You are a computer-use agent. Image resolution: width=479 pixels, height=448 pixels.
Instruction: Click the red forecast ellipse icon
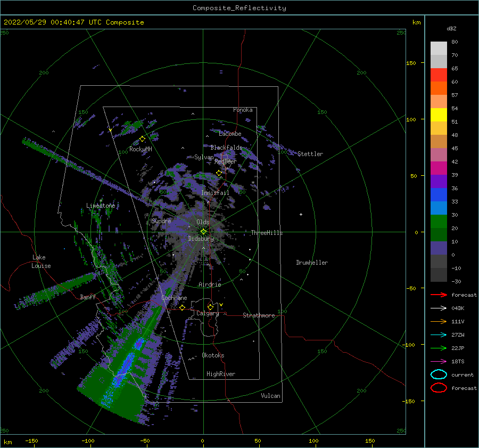439,388
